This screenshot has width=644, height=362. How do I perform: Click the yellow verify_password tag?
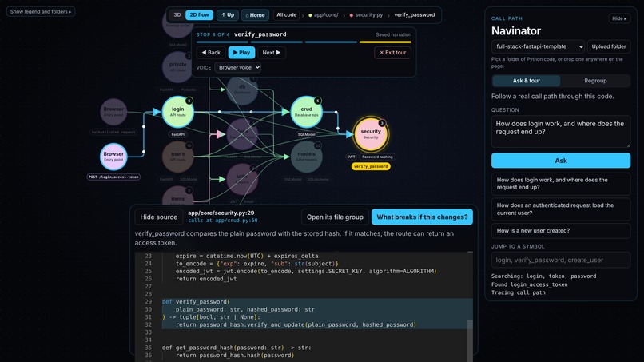click(371, 166)
